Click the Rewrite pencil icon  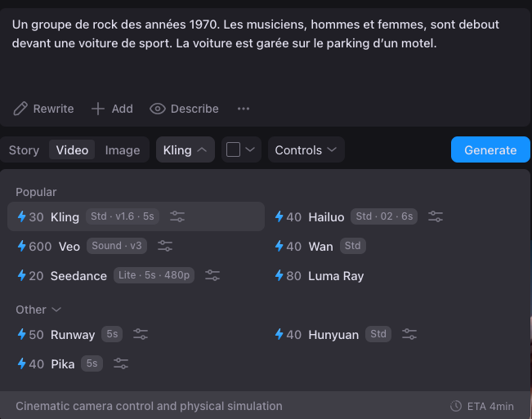tap(20, 109)
